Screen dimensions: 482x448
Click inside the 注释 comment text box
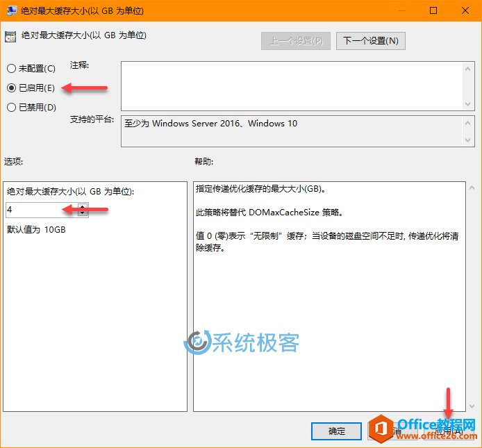(x=292, y=86)
